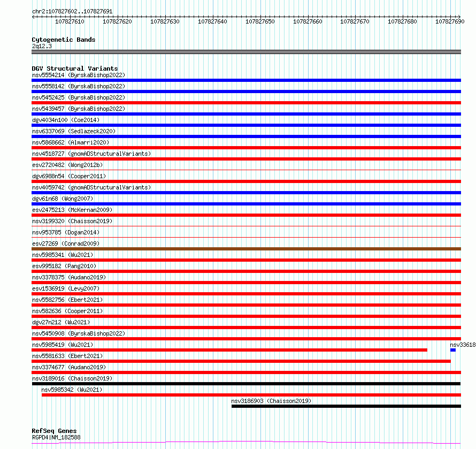The height and width of the screenshot is (449, 476).
Task: Click the chr2:107827602..107827691 region label
Action: (x=72, y=11)
